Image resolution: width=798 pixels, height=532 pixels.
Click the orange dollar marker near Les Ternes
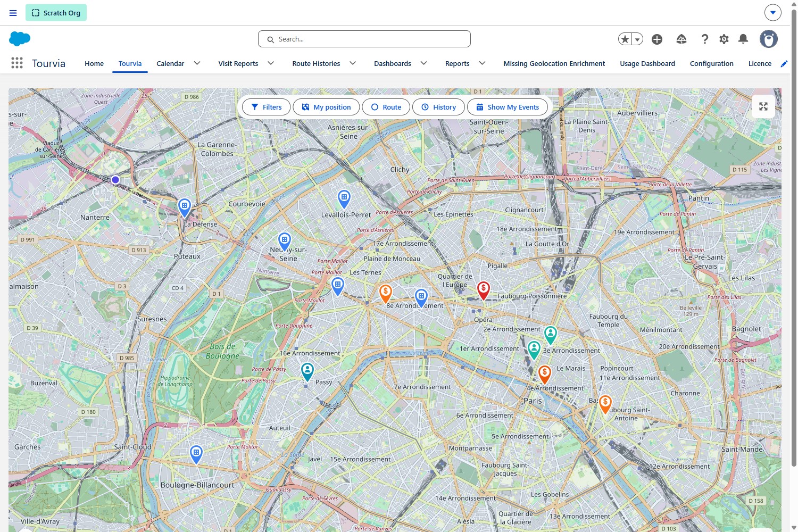pos(386,293)
